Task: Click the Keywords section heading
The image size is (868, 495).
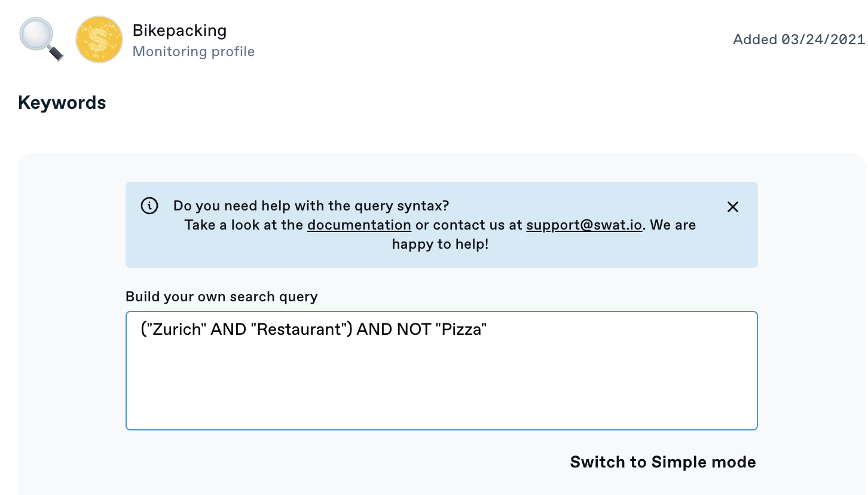Action: coord(62,103)
